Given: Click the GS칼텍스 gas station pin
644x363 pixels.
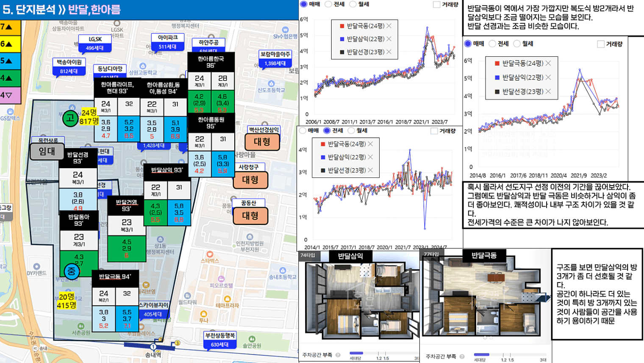Looking at the screenshot, I should (10, 112).
